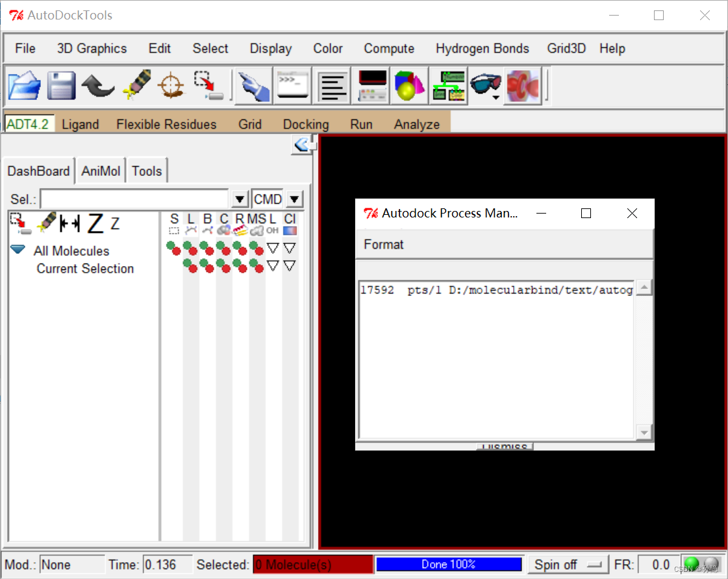The image size is (728, 579).
Task: Click the floppy disk save icon
Action: coord(61,86)
